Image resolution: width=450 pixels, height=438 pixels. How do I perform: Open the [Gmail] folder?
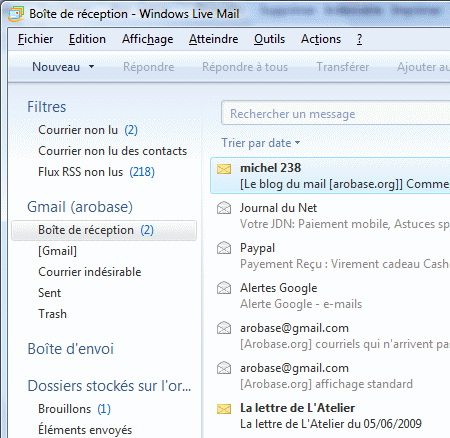pos(58,251)
